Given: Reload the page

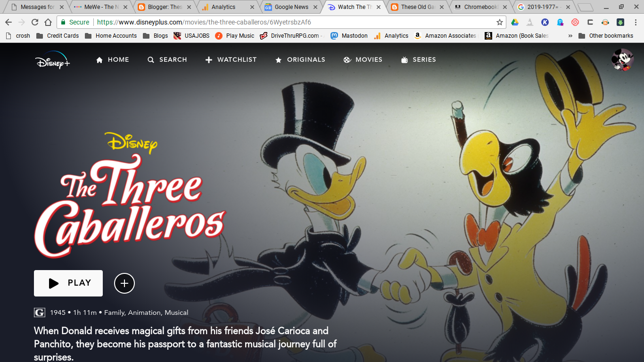Looking at the screenshot, I should pyautogui.click(x=35, y=22).
